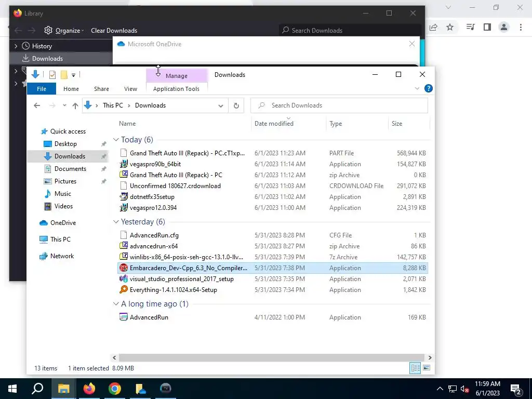The width and height of the screenshot is (532, 399).
Task: Select dotnetfx35setup file icon
Action: [124, 197]
